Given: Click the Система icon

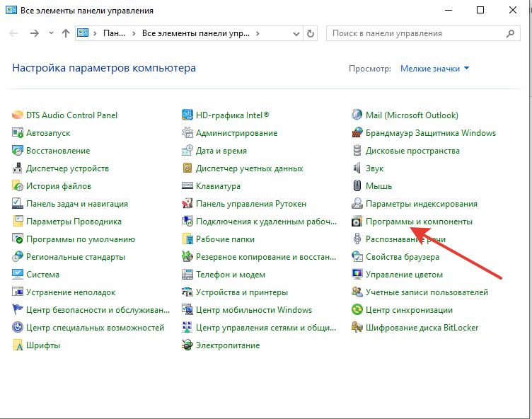Looking at the screenshot, I should coord(17,274).
